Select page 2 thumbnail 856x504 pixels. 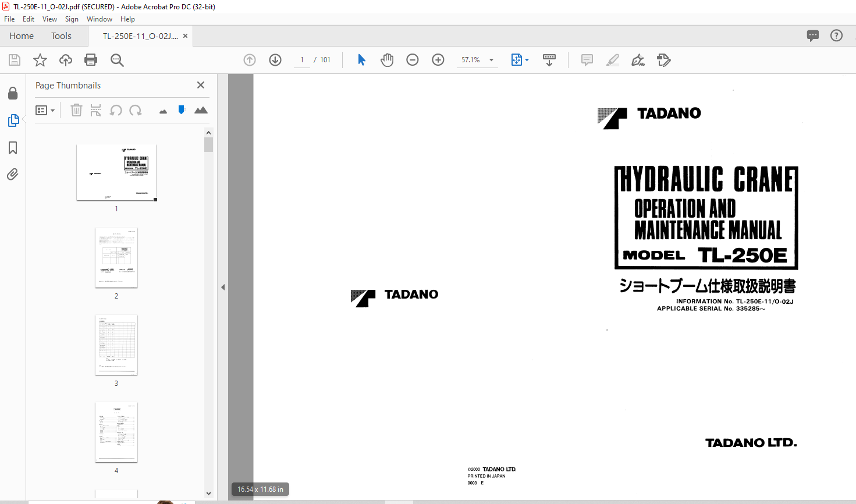click(116, 257)
